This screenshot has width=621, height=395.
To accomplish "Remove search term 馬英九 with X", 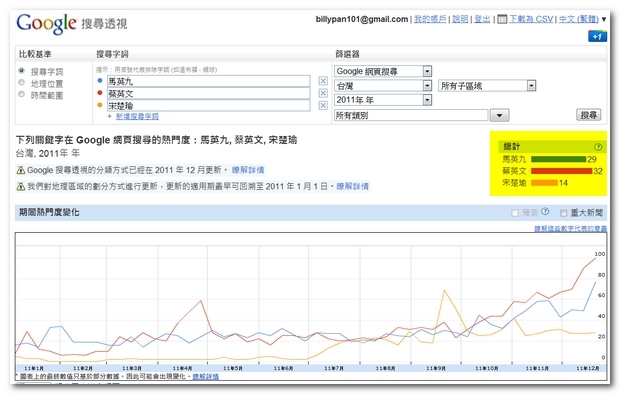I will tap(323, 81).
